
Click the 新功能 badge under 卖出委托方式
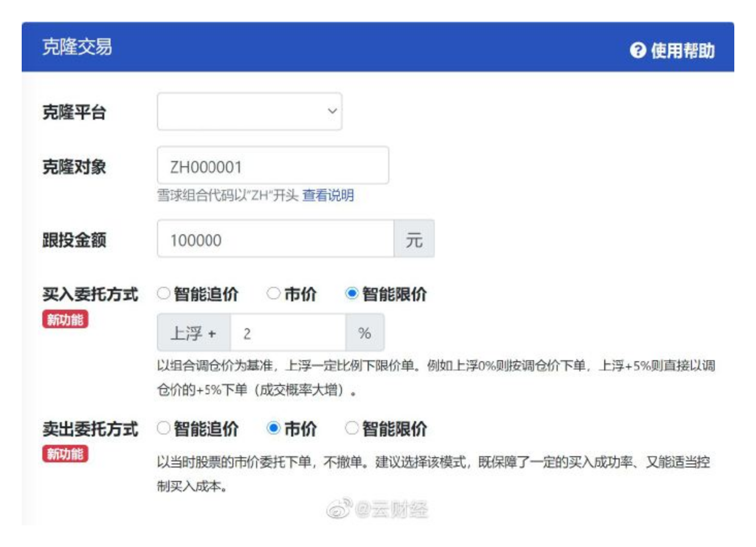coord(65,454)
